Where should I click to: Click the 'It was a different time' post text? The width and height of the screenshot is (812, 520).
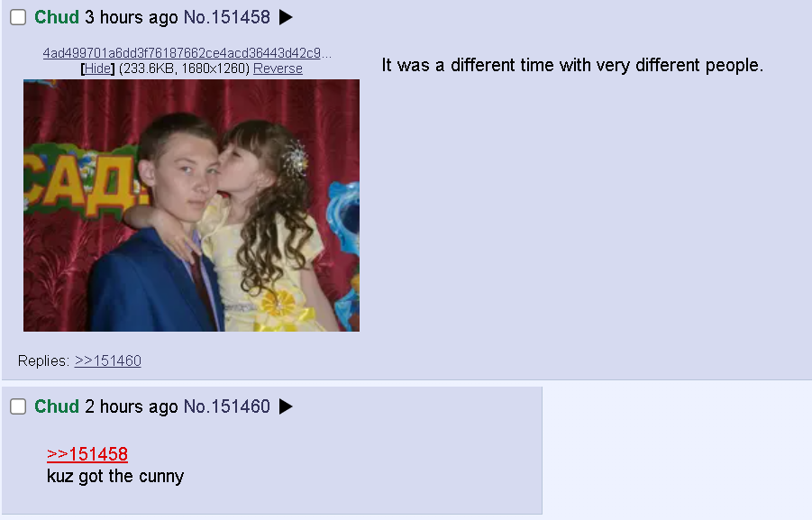[572, 65]
